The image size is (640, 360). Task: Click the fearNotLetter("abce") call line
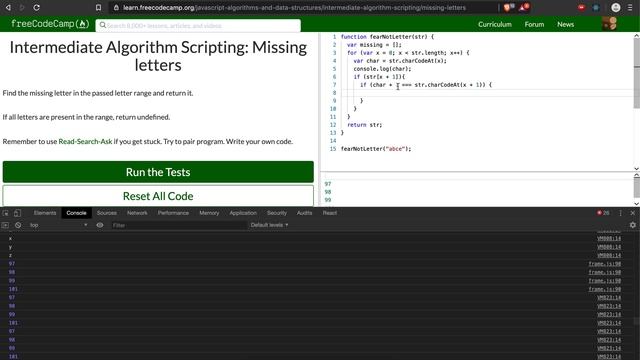[376, 149]
